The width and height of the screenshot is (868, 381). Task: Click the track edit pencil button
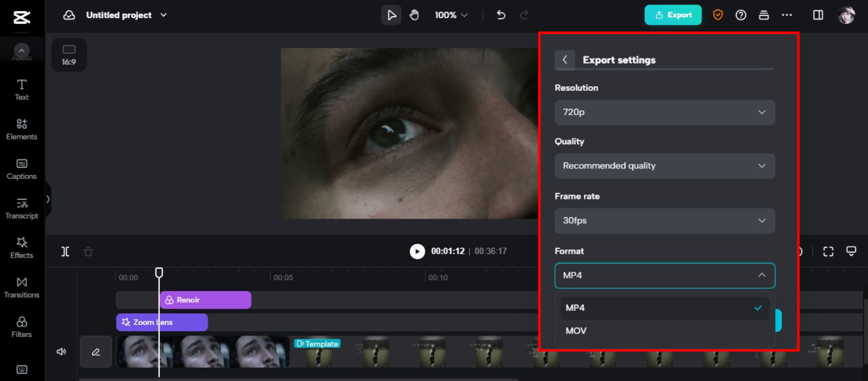click(x=96, y=351)
